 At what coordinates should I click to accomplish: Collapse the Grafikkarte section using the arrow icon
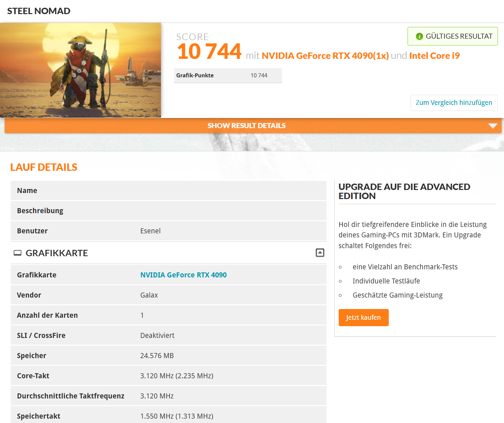[320, 253]
